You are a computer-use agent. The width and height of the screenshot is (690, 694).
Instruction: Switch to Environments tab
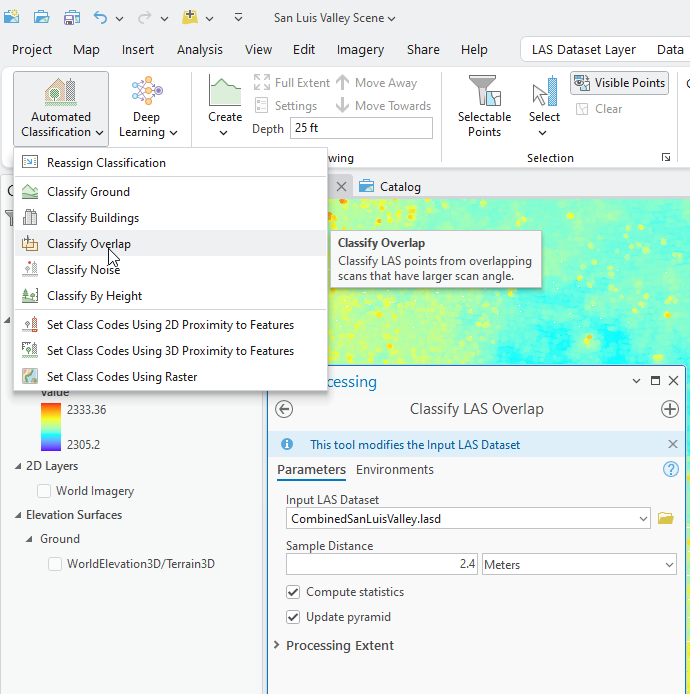394,470
